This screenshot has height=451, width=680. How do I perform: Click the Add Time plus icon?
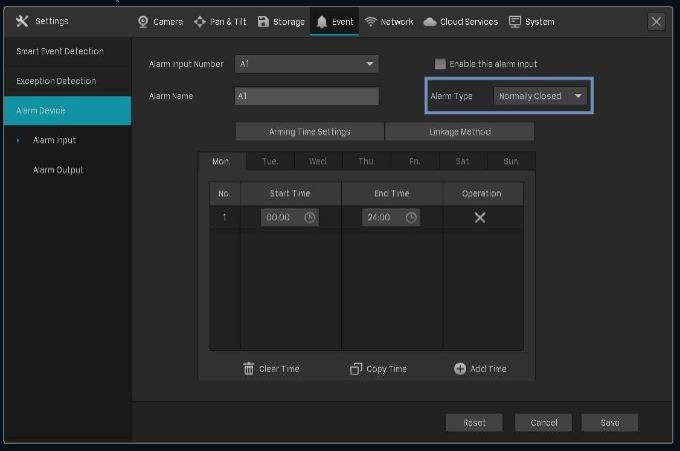click(x=460, y=368)
